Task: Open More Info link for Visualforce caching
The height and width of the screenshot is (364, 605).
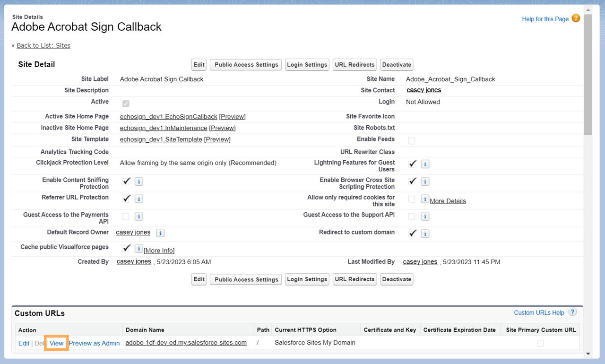Action: 159,251
